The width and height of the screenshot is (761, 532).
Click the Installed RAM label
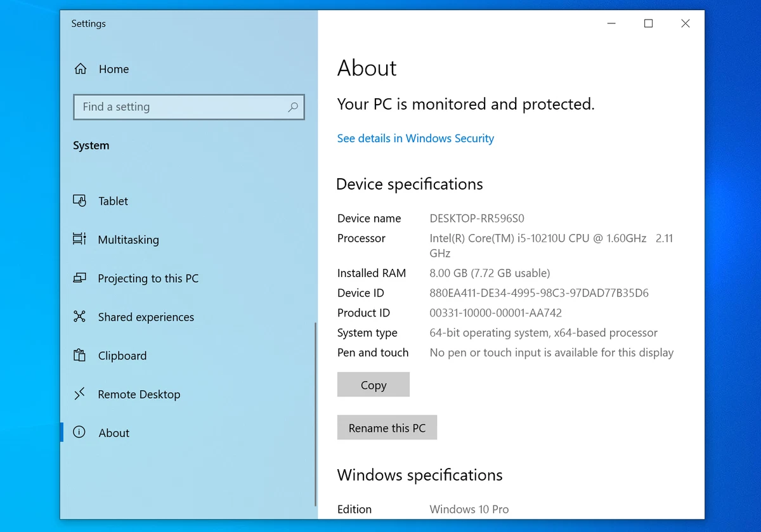[372, 273]
